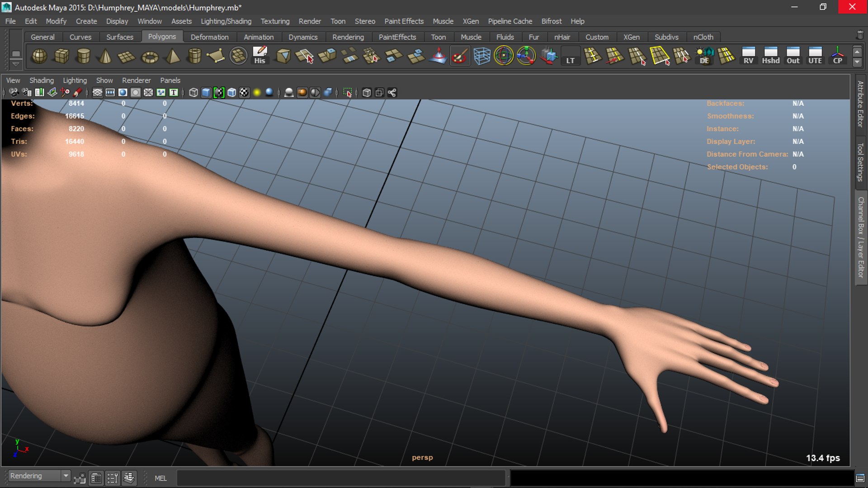Viewport: 868px width, 488px height.
Task: Open the viewport Shading menu
Action: pos(42,80)
